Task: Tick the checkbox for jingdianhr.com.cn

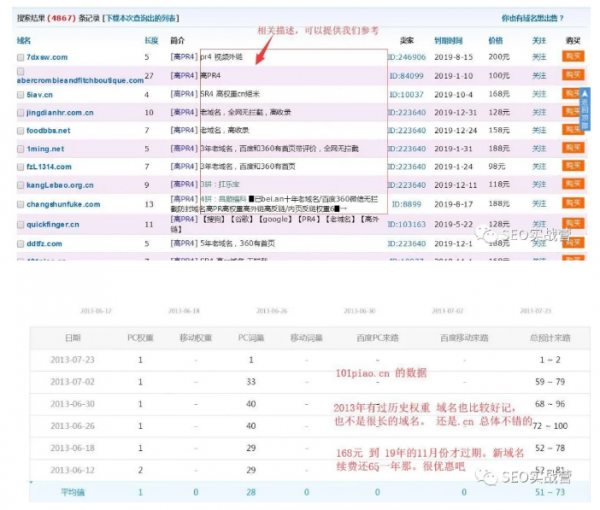Action: click(x=21, y=113)
